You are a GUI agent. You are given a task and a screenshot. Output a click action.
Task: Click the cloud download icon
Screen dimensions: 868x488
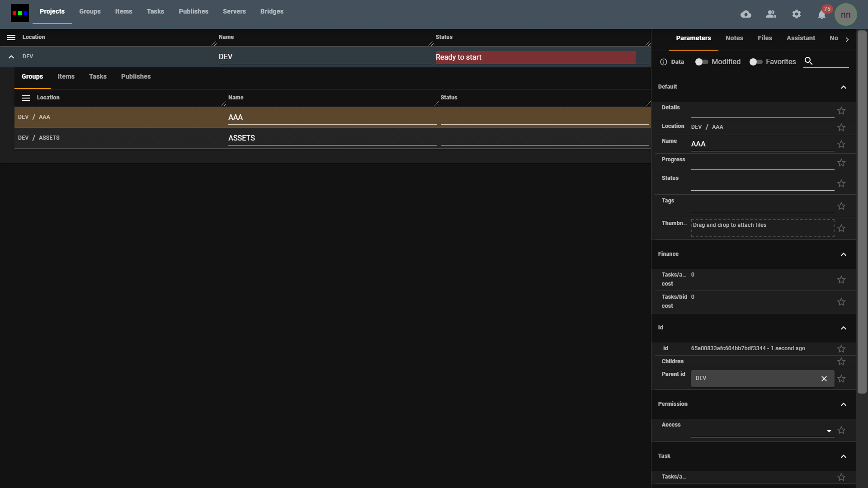[746, 14]
